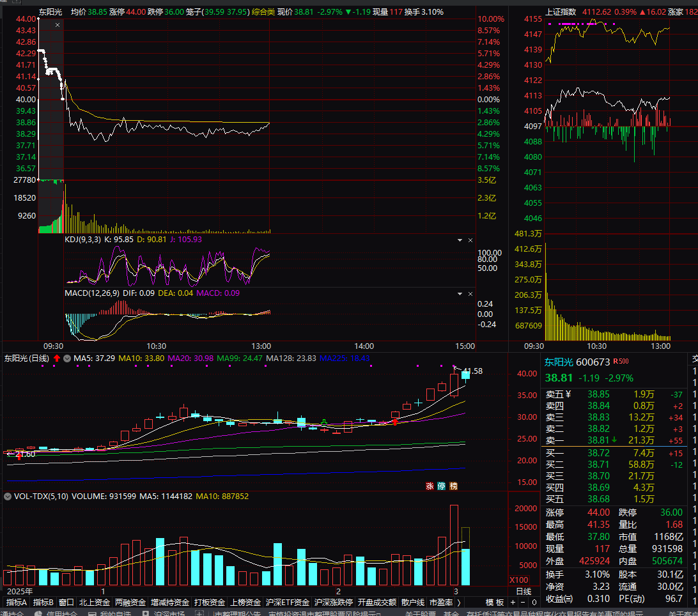
Task: Open the KDJ indicator dropdown arrow
Action: click(x=460, y=240)
